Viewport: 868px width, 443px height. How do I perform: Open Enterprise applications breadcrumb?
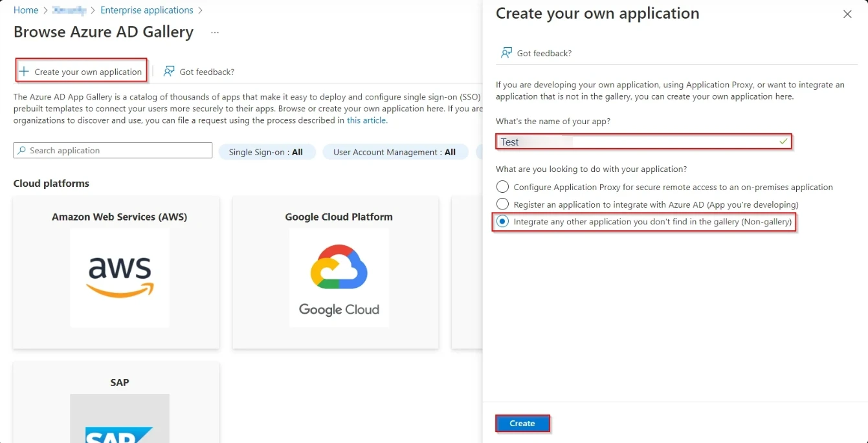147,10
